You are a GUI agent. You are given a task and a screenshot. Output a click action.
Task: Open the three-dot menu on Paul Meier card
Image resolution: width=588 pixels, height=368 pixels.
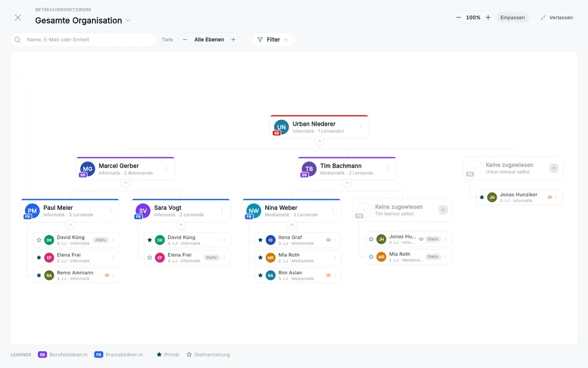(x=111, y=211)
